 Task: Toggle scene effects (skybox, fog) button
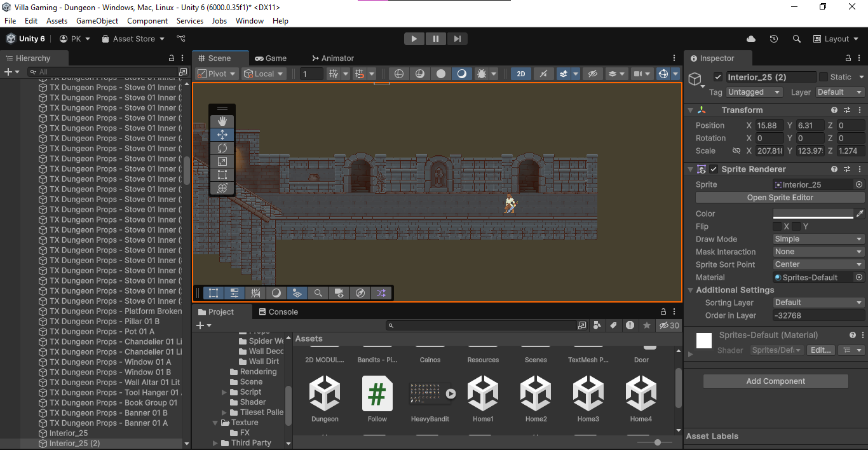(x=563, y=74)
